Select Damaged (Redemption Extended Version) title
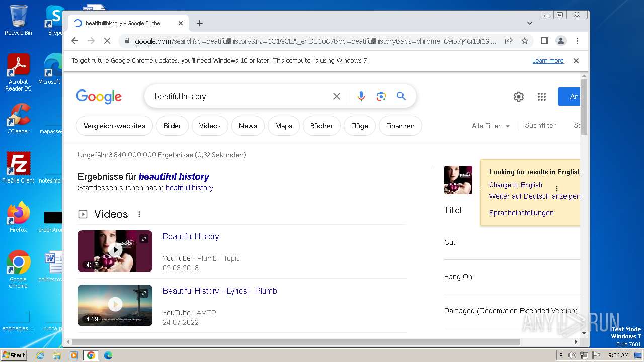This screenshot has width=644, height=362. coord(511,311)
